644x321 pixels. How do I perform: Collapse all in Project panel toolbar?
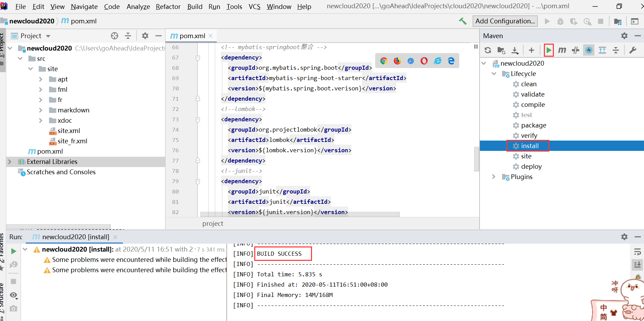(128, 36)
